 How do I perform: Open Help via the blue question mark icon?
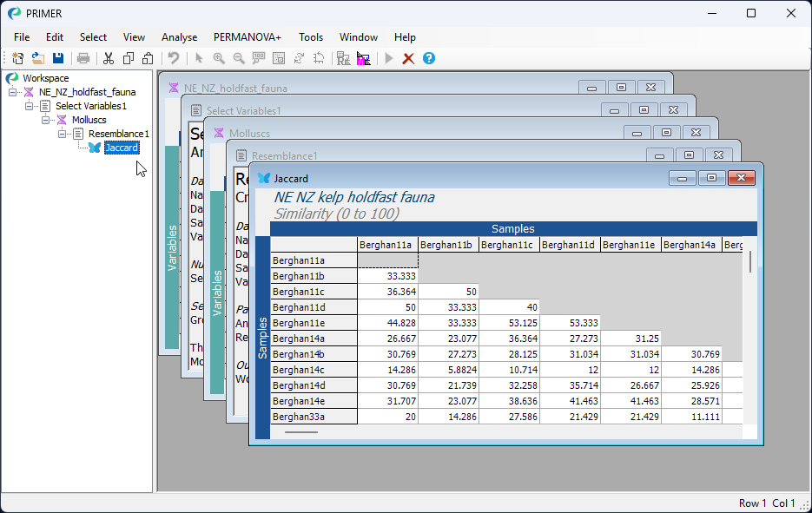[x=429, y=58]
